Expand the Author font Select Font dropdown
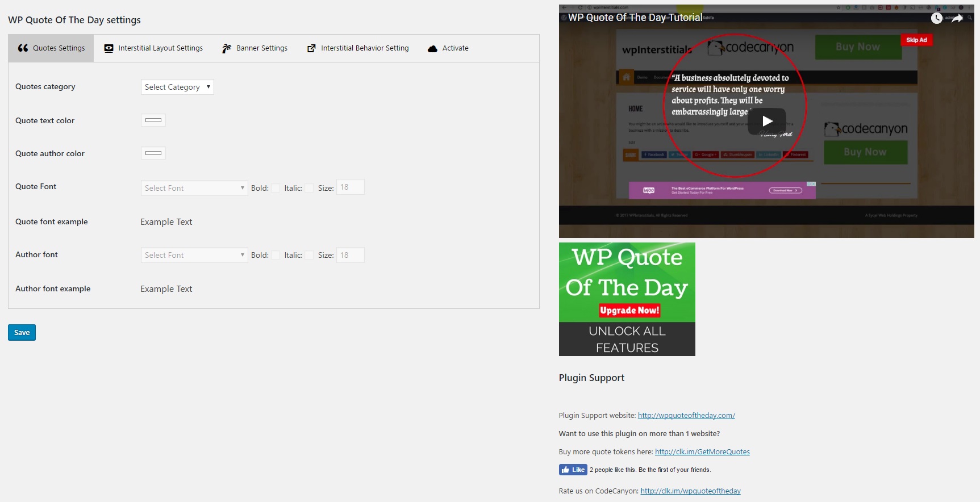The width and height of the screenshot is (980, 502). tap(194, 255)
